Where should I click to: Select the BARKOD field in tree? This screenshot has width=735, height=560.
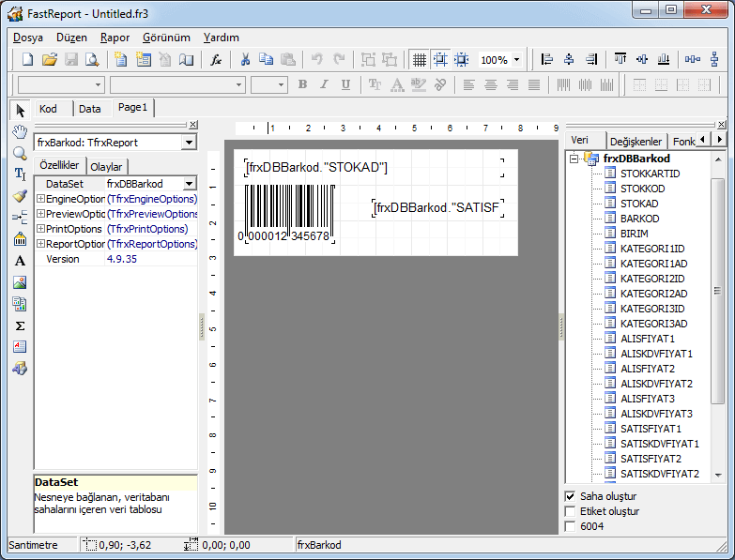point(640,219)
